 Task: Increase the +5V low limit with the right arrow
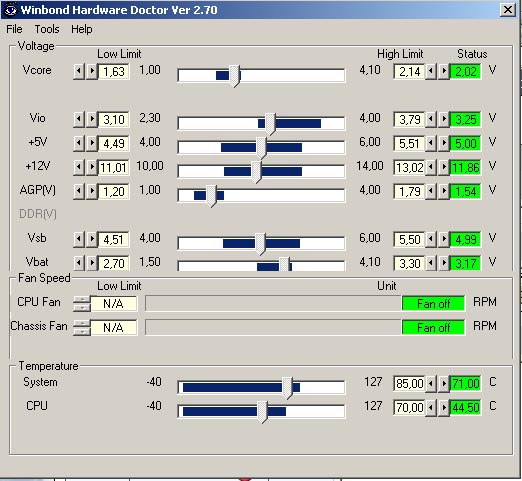pos(92,143)
